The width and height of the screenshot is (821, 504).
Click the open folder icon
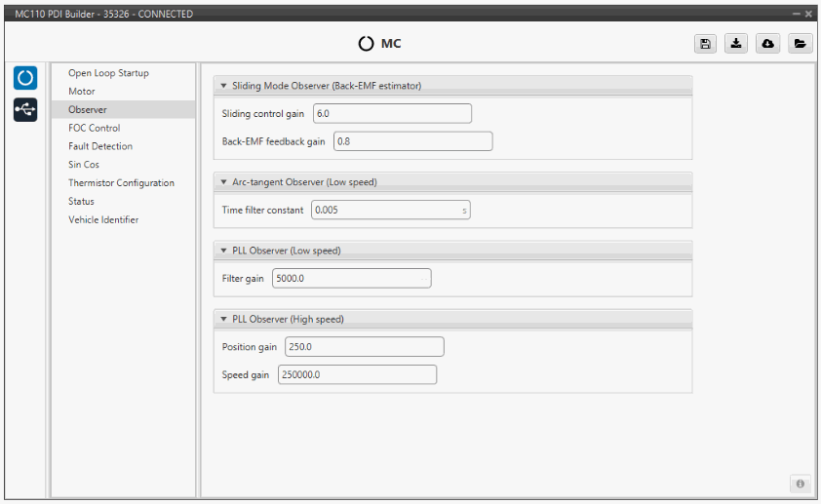(x=800, y=44)
